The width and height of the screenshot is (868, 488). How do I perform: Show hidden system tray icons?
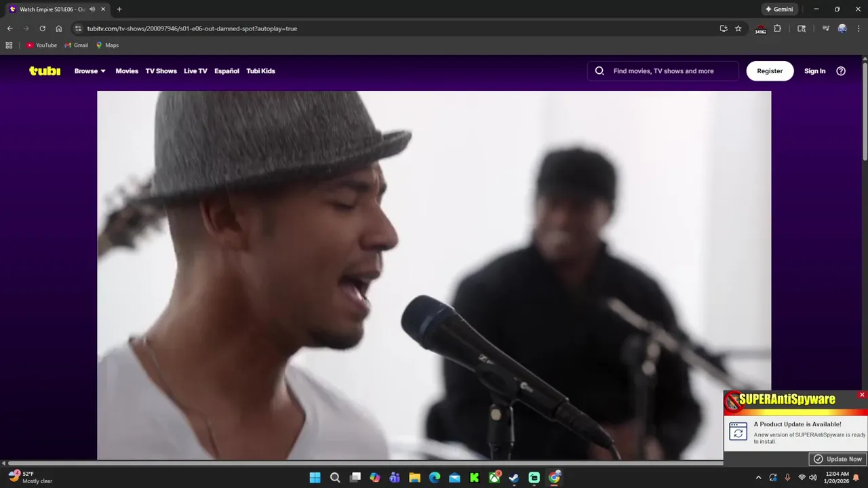pyautogui.click(x=758, y=478)
